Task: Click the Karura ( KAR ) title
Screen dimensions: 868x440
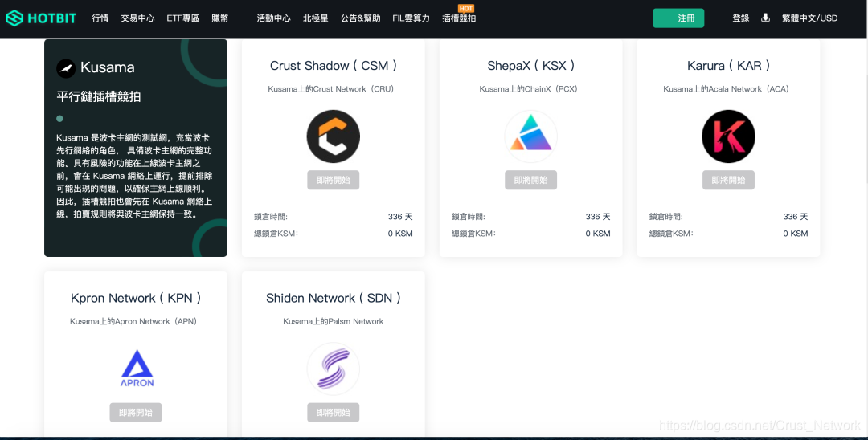Action: click(x=728, y=66)
